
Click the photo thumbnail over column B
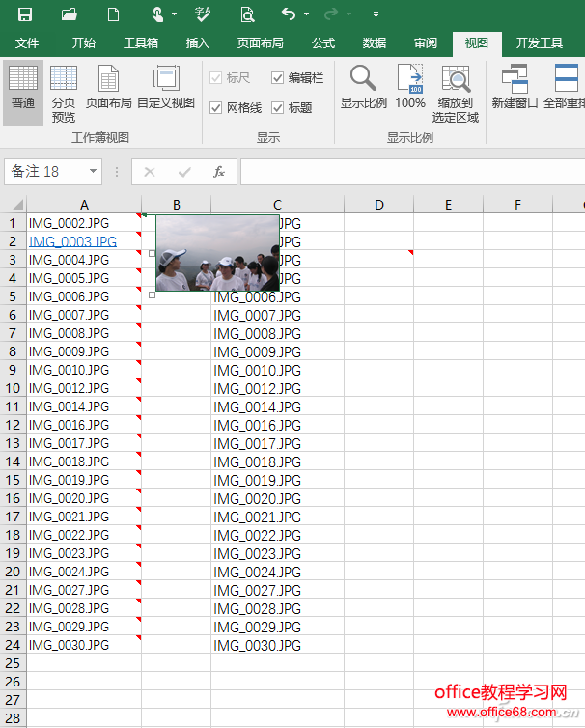217,253
